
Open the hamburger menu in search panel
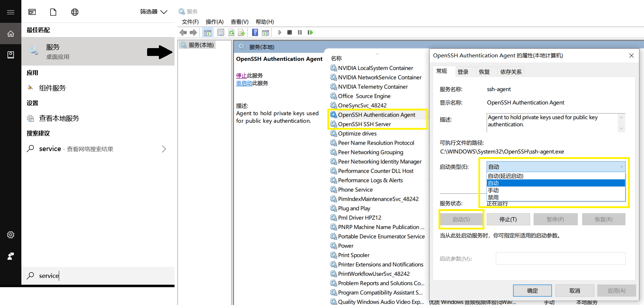tap(11, 12)
